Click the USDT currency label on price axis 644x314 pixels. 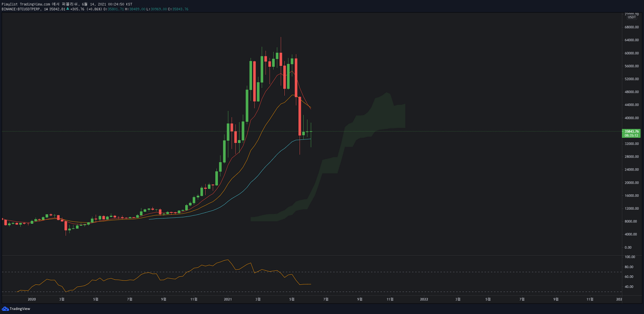(632, 17)
